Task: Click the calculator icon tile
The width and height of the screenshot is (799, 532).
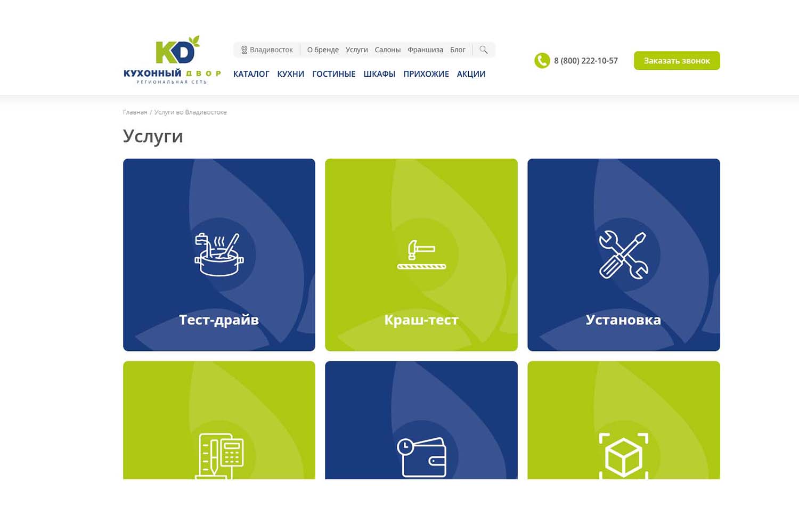Action: (x=219, y=456)
